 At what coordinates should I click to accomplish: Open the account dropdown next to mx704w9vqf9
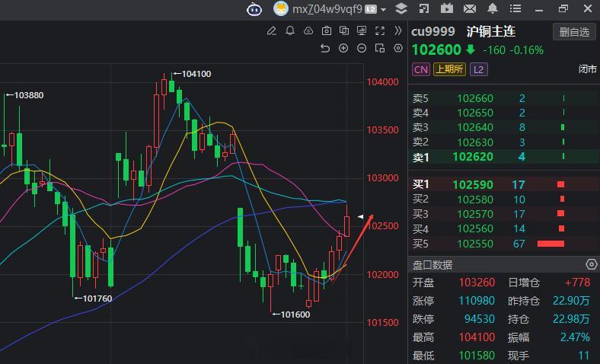(x=383, y=10)
